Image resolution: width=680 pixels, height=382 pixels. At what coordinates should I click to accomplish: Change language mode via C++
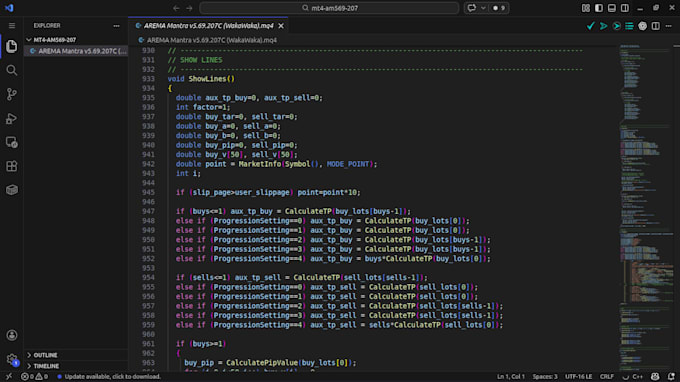(x=638, y=376)
